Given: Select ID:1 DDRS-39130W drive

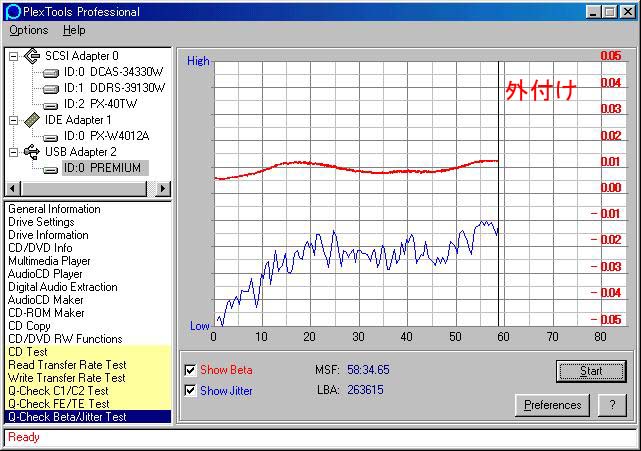Looking at the screenshot, I should pyautogui.click(x=114, y=88).
